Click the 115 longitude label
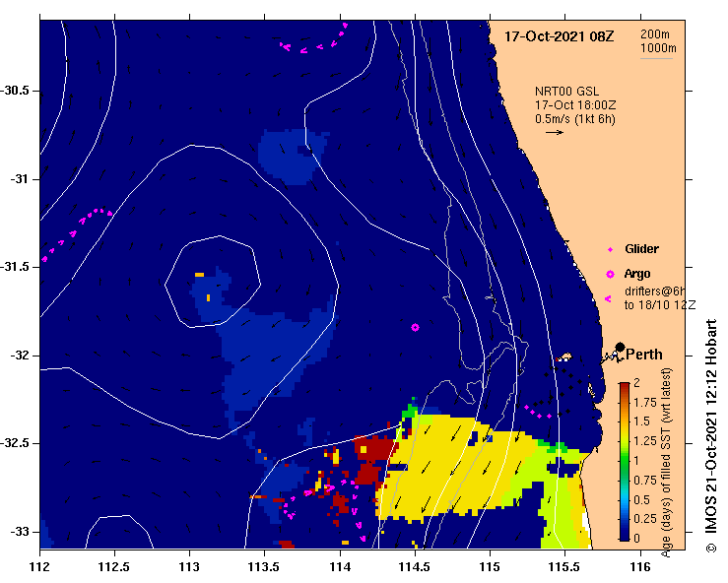Image resolution: width=728 pixels, height=583 pixels. pyautogui.click(x=490, y=567)
